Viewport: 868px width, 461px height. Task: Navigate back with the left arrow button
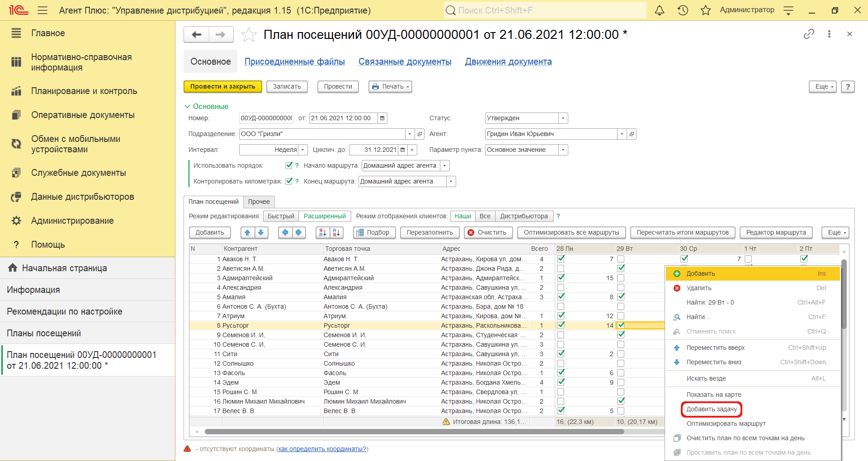[197, 35]
